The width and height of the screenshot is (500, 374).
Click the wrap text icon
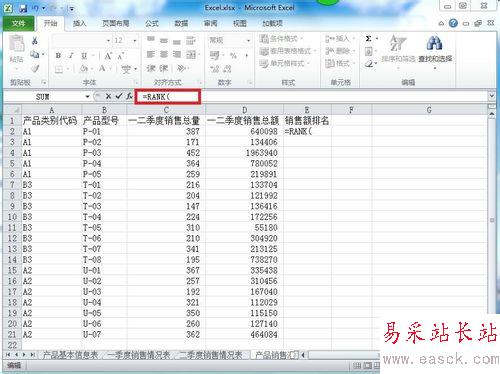[x=191, y=40]
